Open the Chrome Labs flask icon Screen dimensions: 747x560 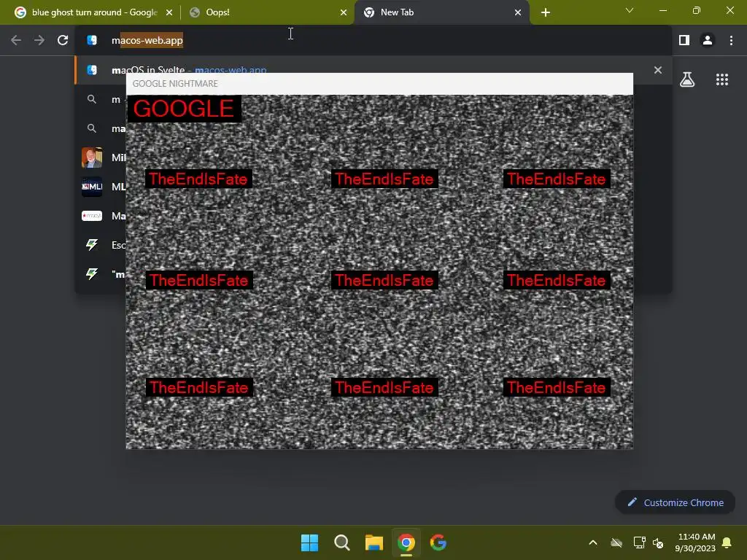687,79
